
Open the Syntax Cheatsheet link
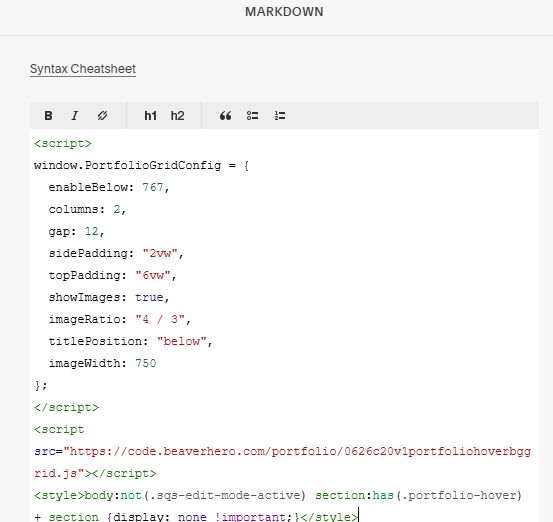coord(83,69)
